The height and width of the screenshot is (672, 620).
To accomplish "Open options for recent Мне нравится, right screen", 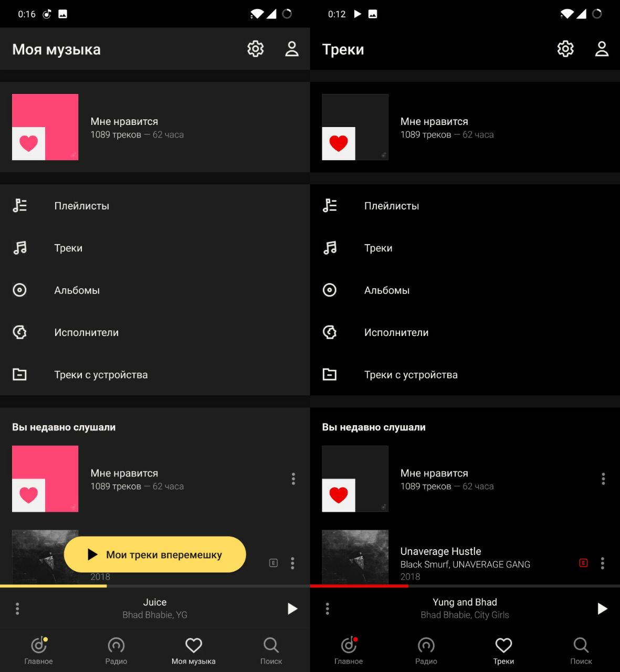I will (x=603, y=479).
